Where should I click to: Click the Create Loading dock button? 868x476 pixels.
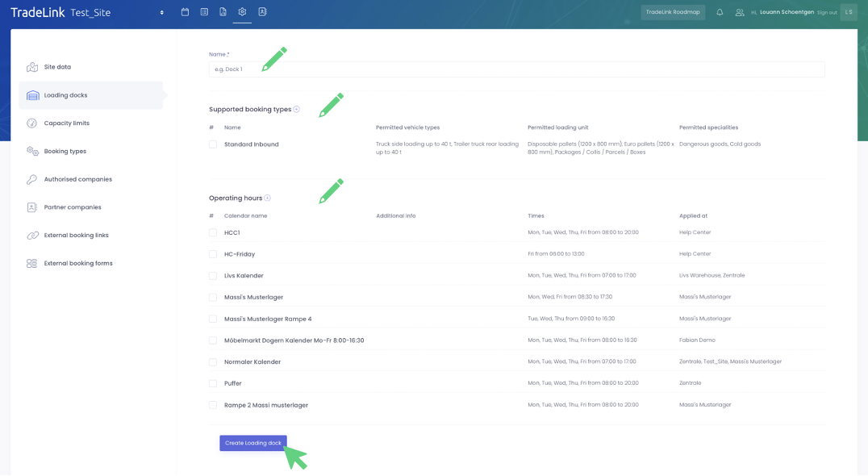[x=252, y=443]
